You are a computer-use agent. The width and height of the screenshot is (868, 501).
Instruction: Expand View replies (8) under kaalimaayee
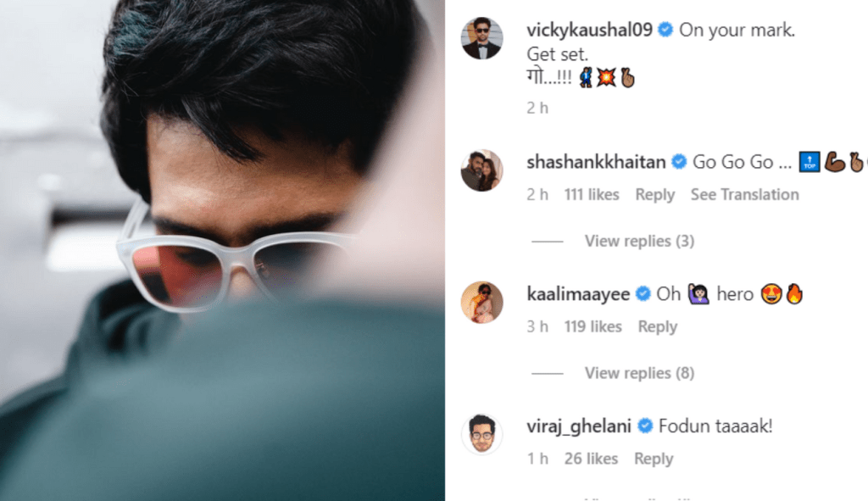[x=639, y=374]
